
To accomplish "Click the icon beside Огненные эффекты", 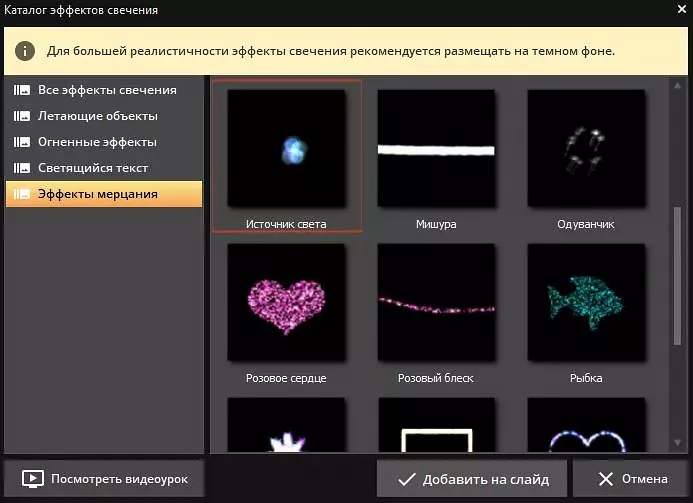I will (x=22, y=142).
